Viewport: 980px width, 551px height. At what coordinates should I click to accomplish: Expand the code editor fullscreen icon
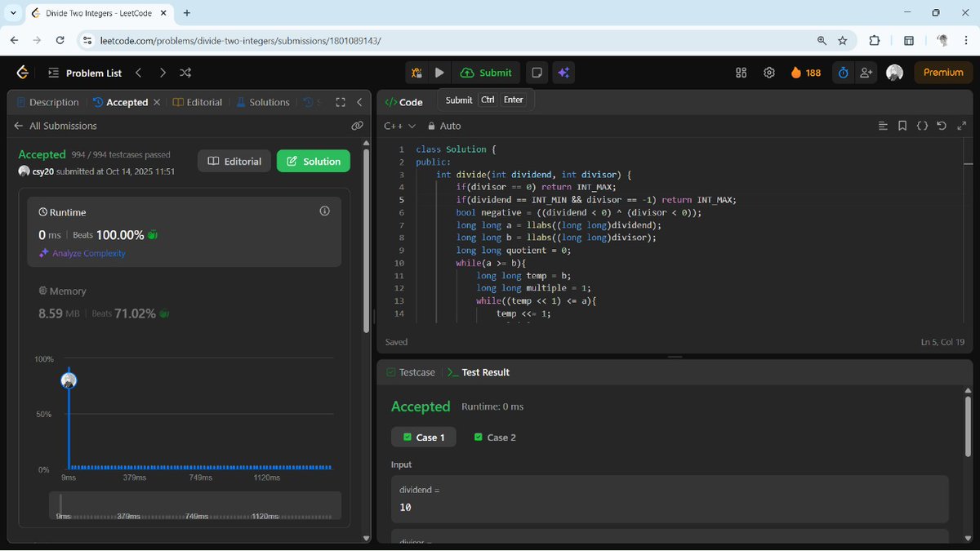(x=961, y=126)
